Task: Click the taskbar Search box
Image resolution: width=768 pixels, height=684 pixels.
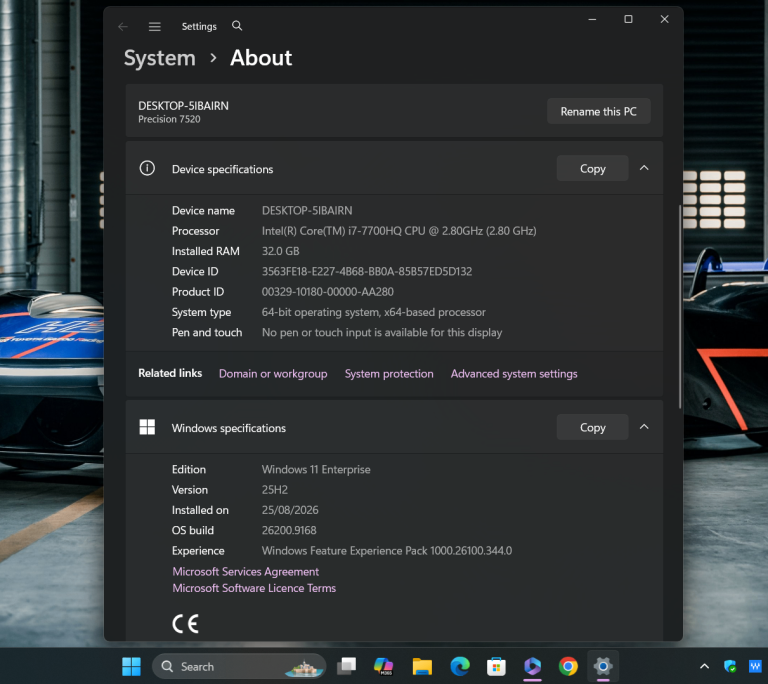Action: pos(239,666)
